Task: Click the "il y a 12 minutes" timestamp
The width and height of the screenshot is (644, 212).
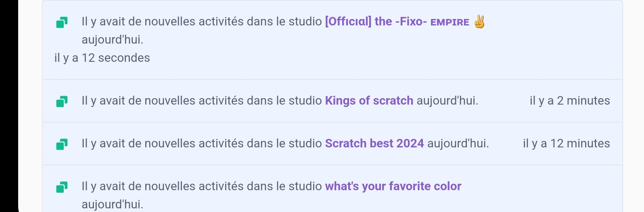Action: pyautogui.click(x=566, y=144)
